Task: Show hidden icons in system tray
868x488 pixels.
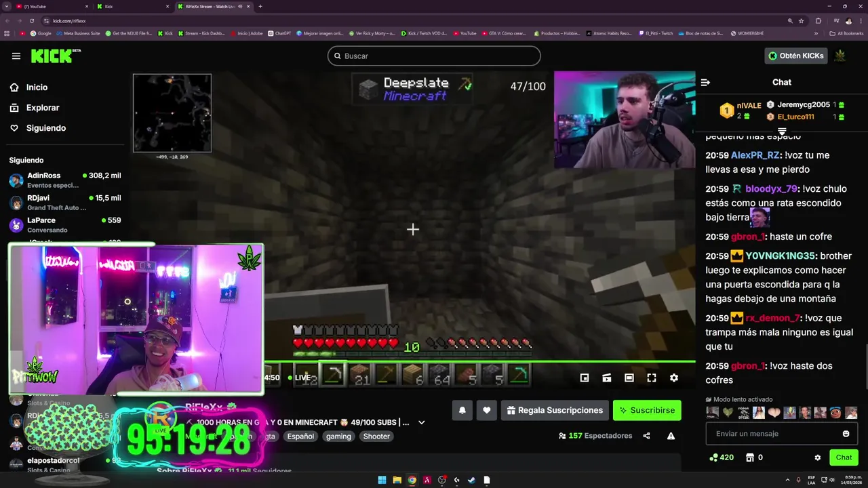Action: (x=788, y=480)
